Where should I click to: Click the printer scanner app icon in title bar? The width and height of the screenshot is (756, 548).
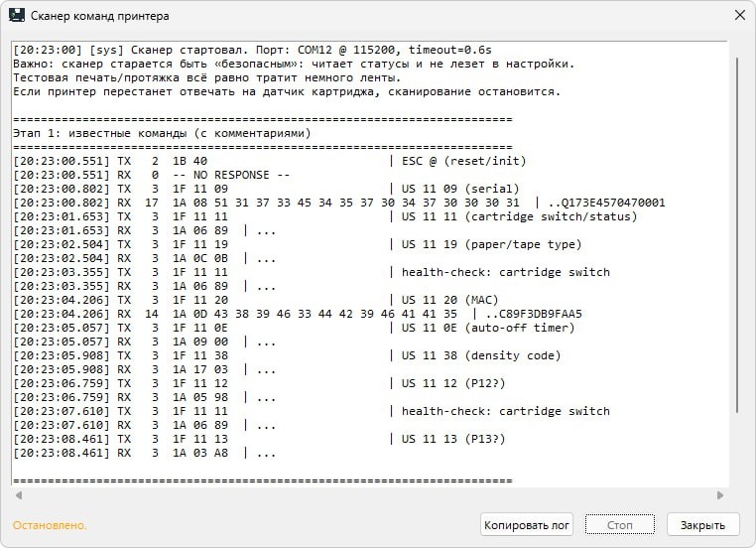17,15
